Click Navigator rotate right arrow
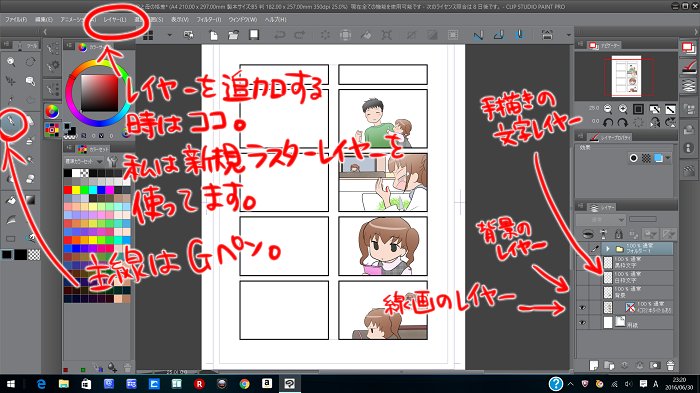 pos(623,122)
